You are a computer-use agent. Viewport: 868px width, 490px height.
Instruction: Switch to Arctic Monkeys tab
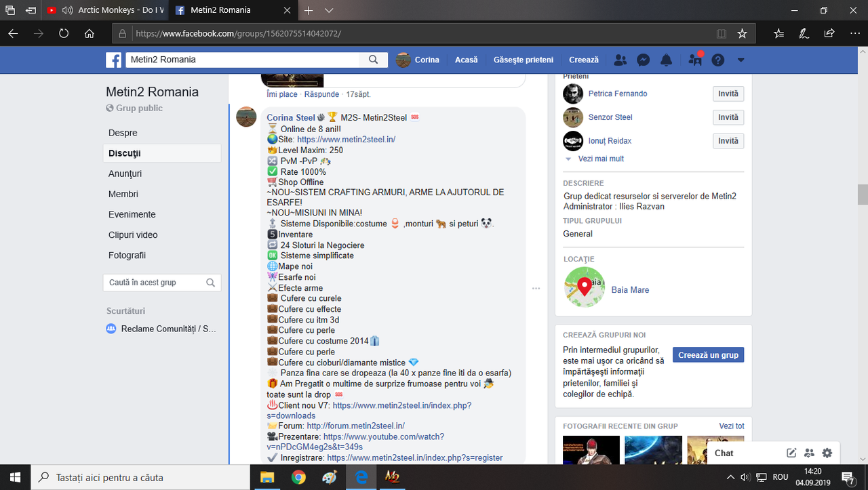coord(105,10)
